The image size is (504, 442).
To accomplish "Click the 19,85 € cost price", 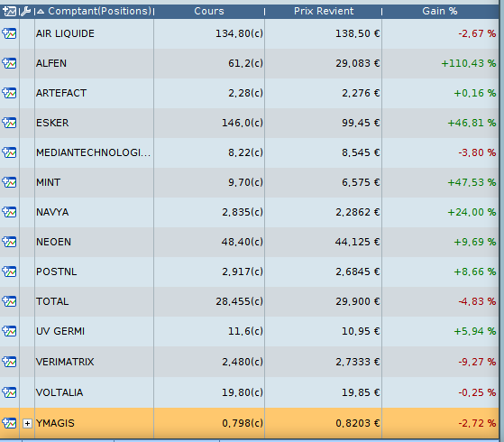I will [x=361, y=392].
